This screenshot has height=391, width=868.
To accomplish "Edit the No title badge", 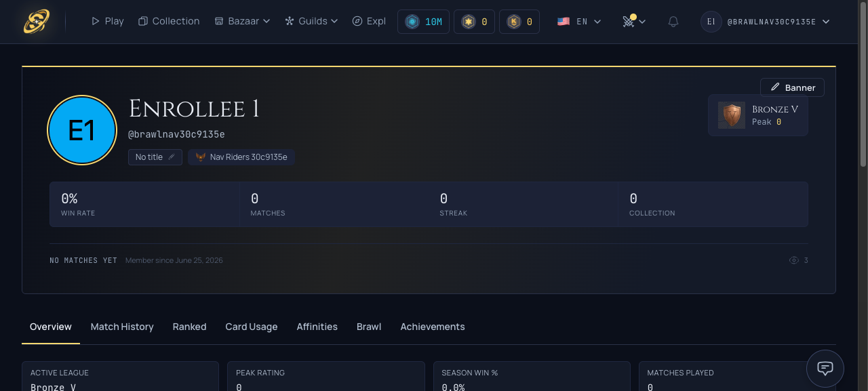I will click(x=155, y=157).
